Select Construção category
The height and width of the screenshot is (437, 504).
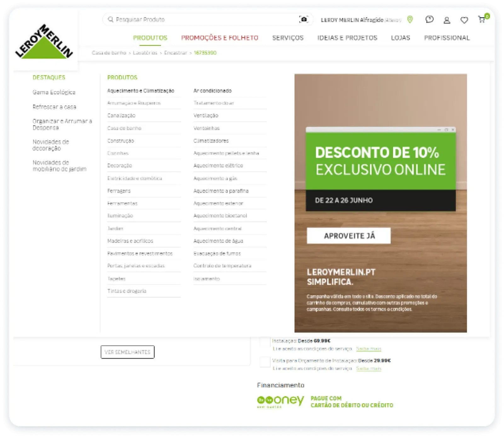tap(120, 141)
